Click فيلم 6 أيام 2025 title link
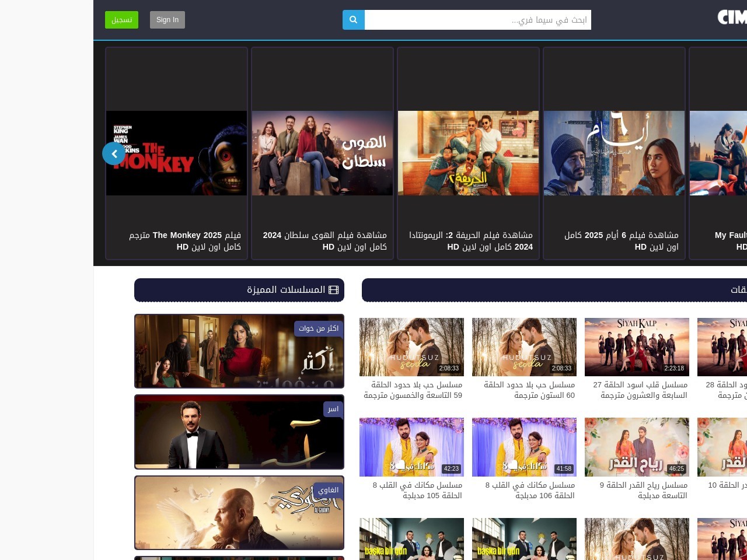This screenshot has width=747, height=560. coord(622,241)
